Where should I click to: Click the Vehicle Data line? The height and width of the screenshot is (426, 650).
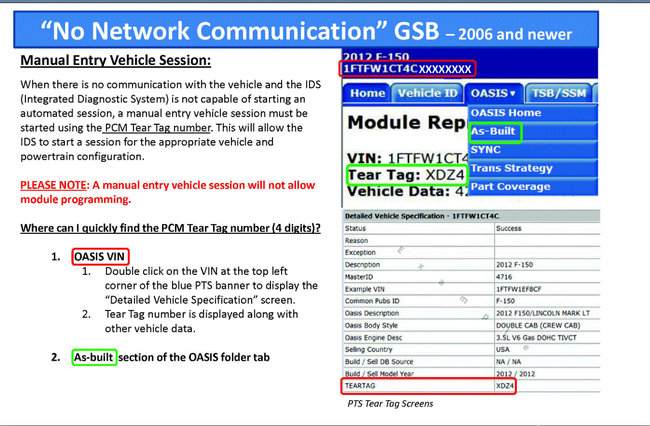408,191
